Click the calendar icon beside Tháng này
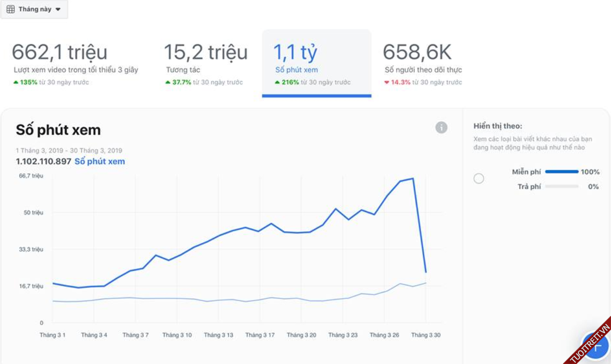The image size is (611, 364). pyautogui.click(x=11, y=9)
